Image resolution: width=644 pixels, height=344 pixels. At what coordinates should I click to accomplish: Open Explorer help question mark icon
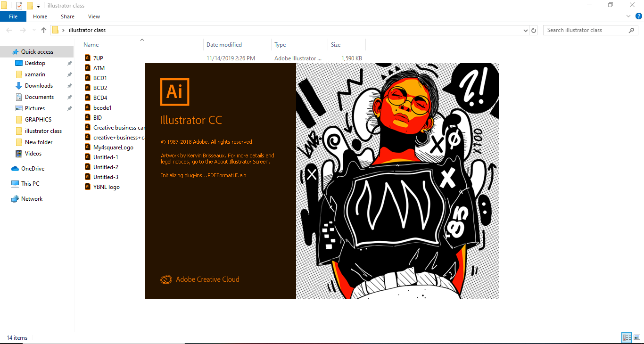639,16
